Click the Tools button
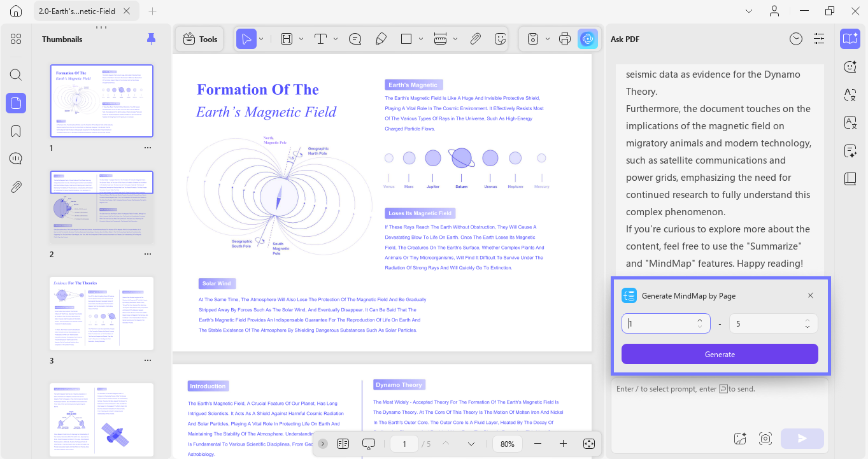 199,38
